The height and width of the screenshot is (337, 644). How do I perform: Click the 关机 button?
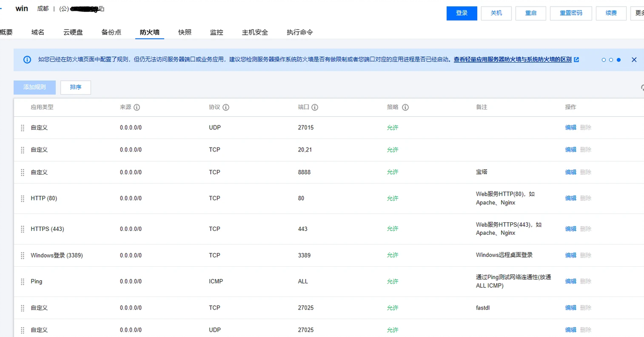tap(496, 13)
